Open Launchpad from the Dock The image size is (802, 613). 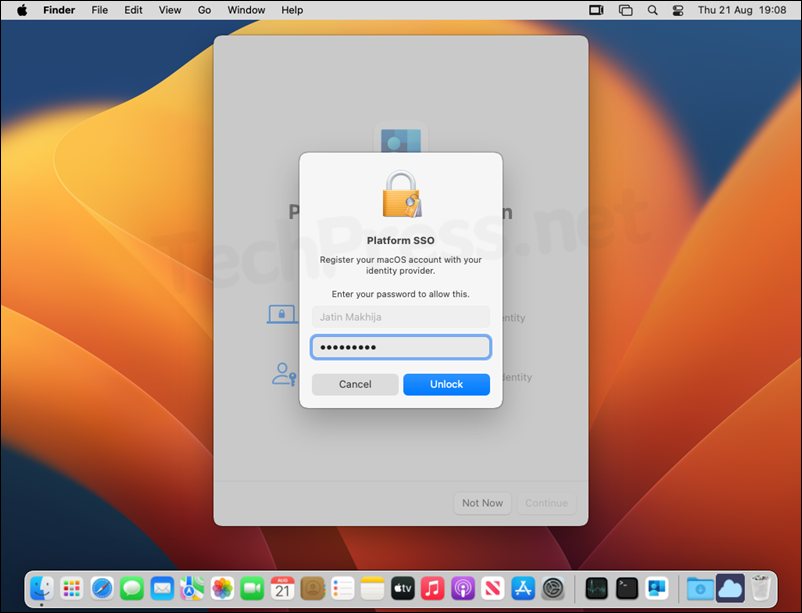72,588
